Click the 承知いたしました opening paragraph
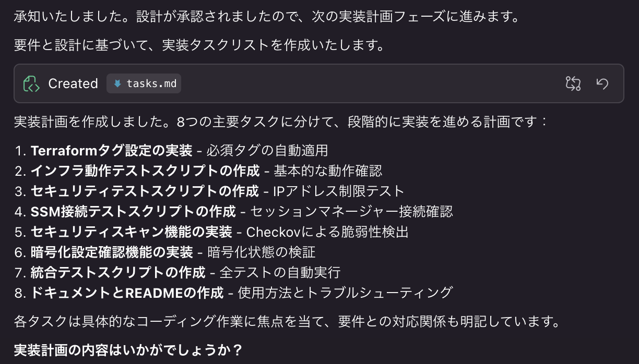 pos(267,17)
